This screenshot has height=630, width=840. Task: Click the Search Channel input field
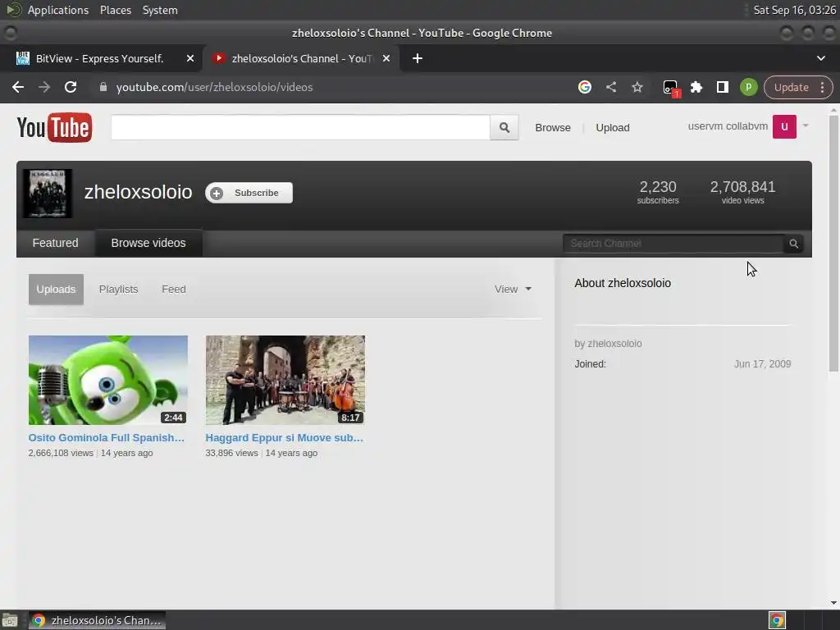(673, 244)
